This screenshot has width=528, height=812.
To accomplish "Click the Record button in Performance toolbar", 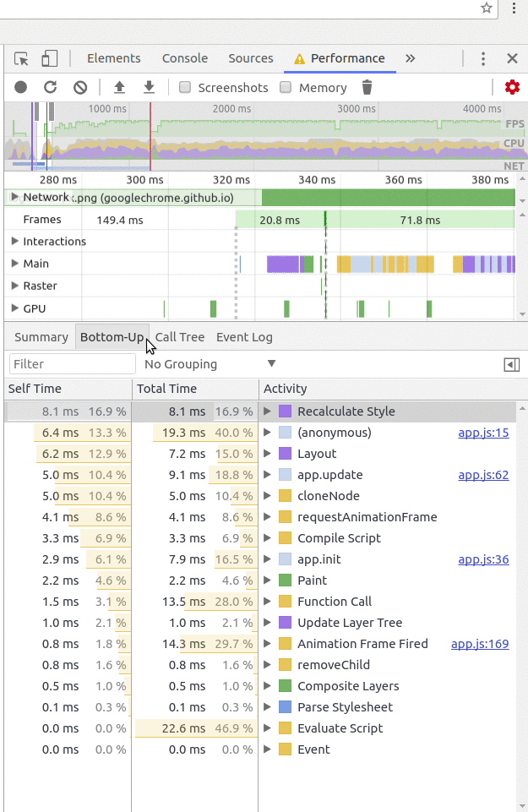I will pos(21,87).
